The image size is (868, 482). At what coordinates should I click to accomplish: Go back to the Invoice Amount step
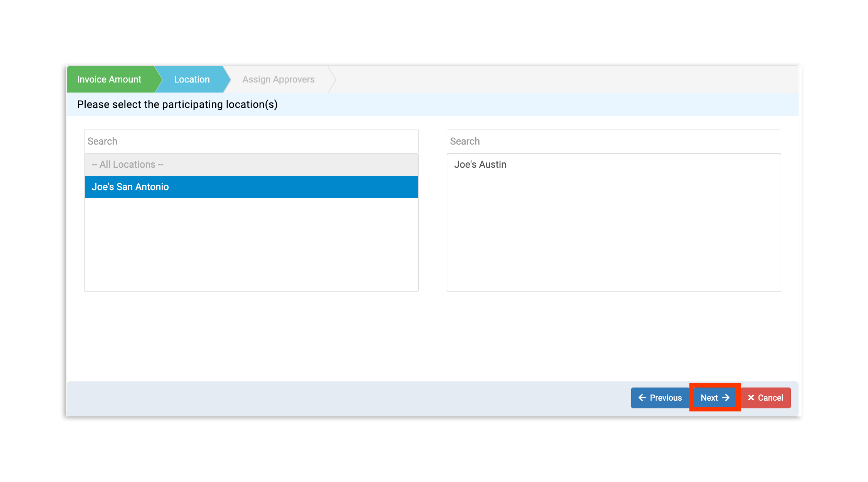tap(109, 79)
